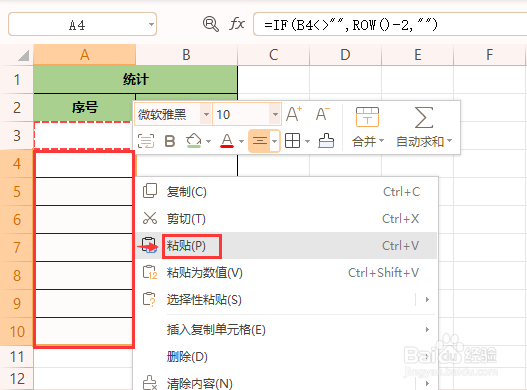Click the increase font size A+ icon
527x390 pixels.
[x=294, y=114]
